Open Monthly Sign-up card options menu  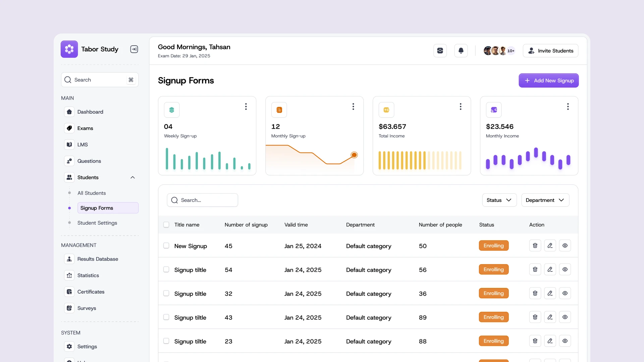pyautogui.click(x=353, y=107)
